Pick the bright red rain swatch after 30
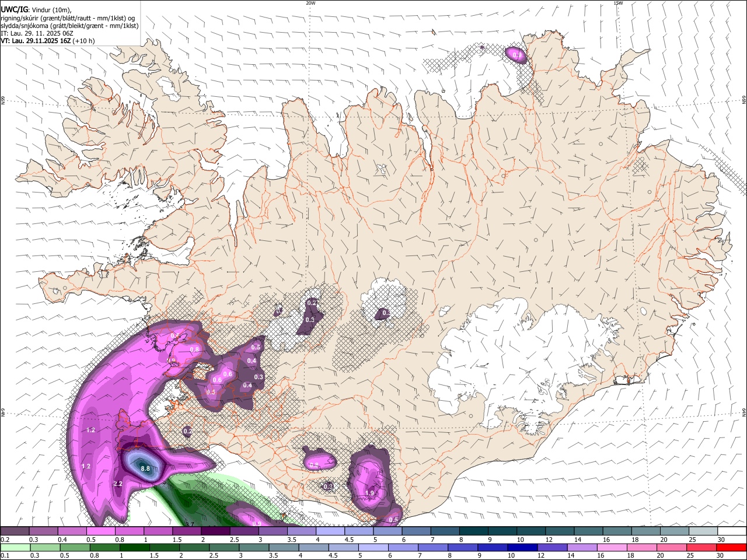747x560 pixels. point(731,548)
